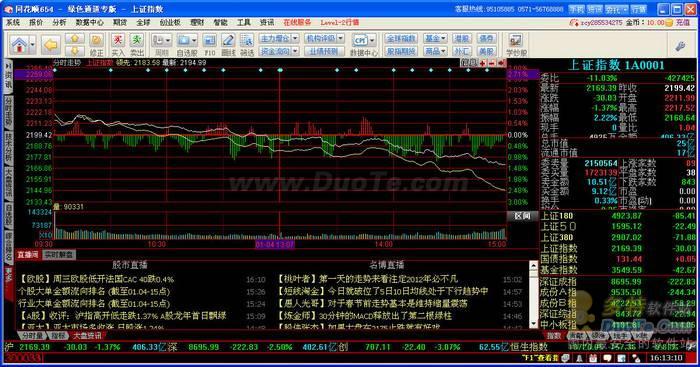
Task: Click the page-up arrow icon
Action: [75, 39]
